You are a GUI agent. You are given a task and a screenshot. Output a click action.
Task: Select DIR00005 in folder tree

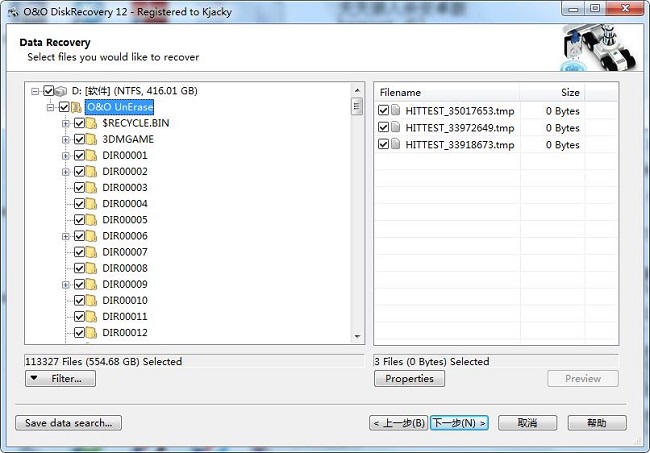point(125,220)
